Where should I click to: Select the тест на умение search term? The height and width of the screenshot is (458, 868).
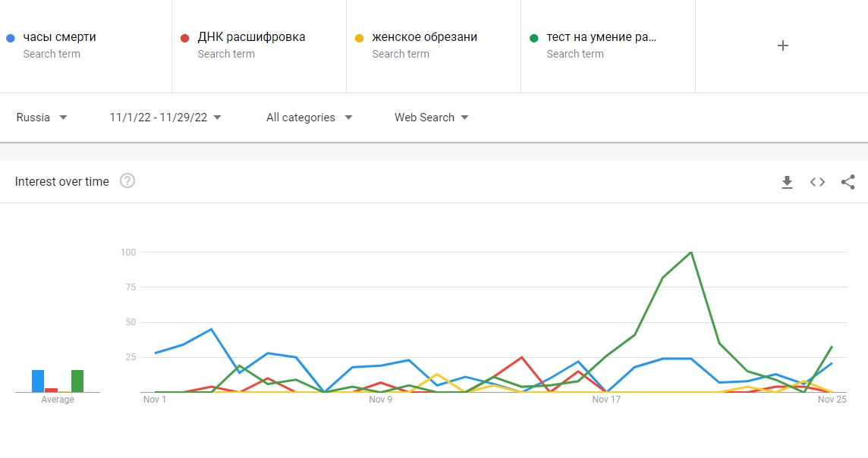point(601,37)
